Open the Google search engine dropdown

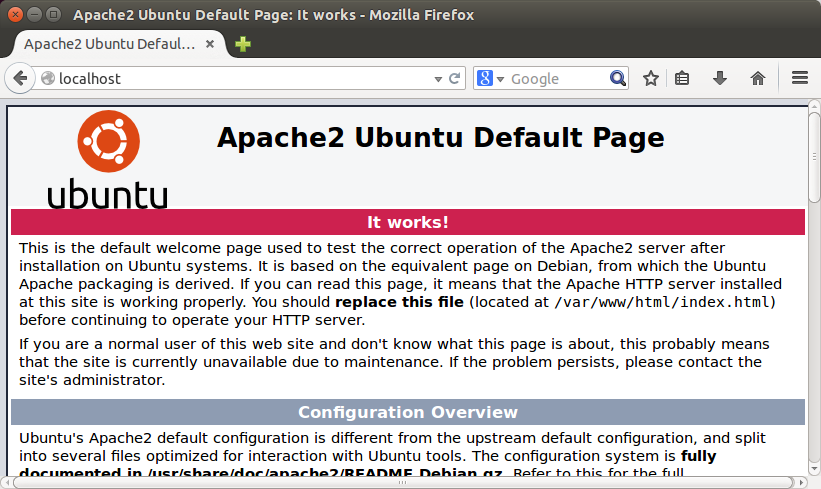click(491, 79)
